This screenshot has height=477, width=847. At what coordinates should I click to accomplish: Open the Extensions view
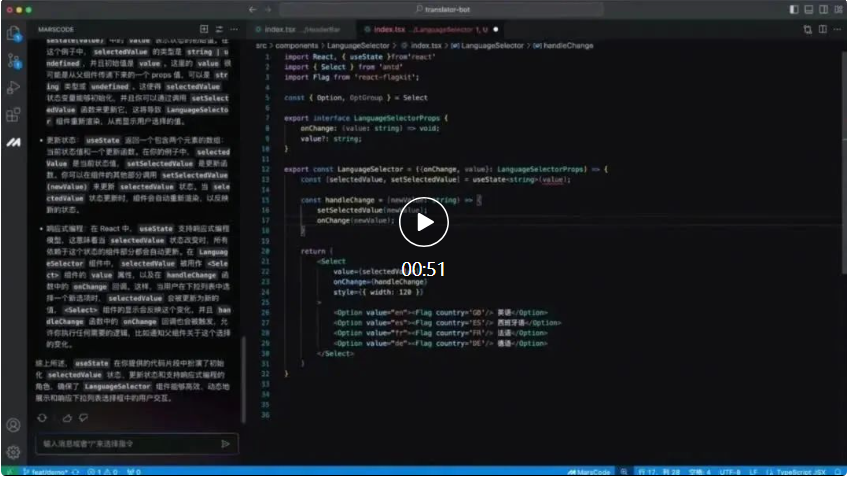(x=14, y=115)
